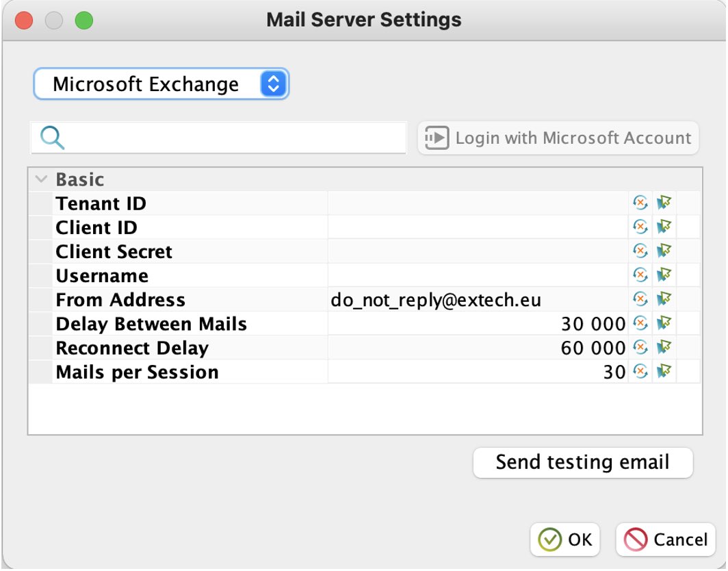728x571 pixels.
Task: Select the Delay Between Mails label
Action: (151, 324)
